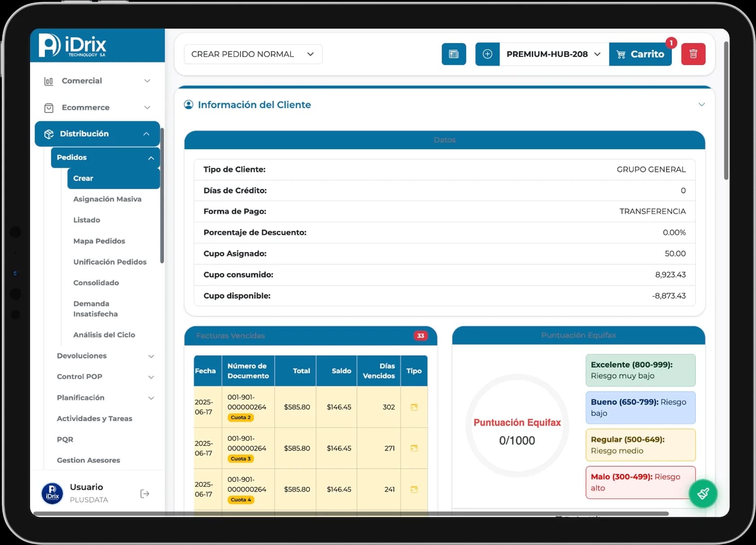
Task: Click the Cupo consumido value 8,923.43
Action: [x=670, y=275]
